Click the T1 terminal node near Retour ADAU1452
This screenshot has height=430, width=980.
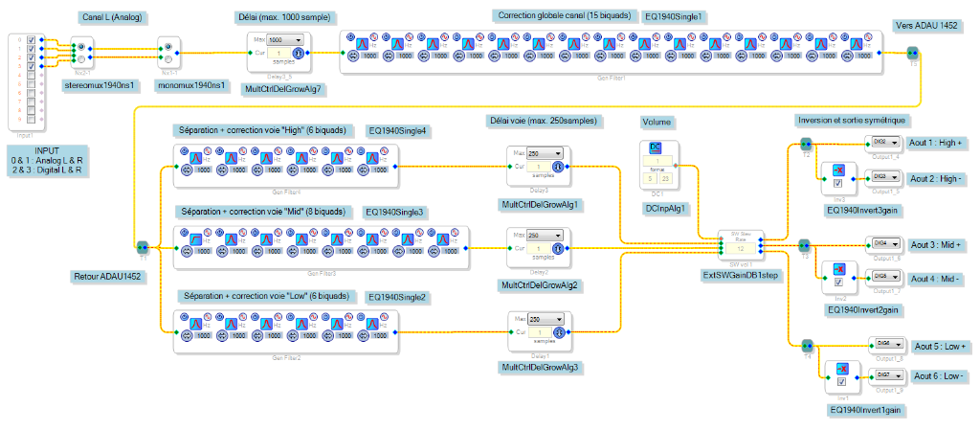(143, 247)
